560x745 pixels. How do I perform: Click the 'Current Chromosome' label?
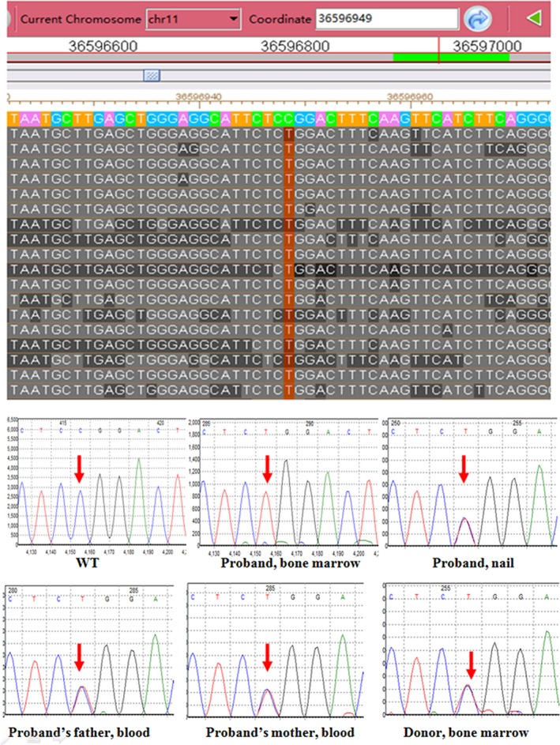click(x=81, y=20)
